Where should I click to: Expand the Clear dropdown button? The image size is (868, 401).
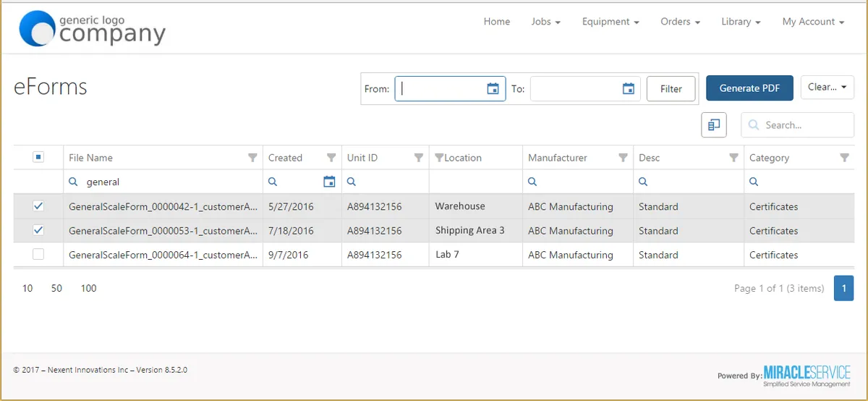(x=827, y=88)
